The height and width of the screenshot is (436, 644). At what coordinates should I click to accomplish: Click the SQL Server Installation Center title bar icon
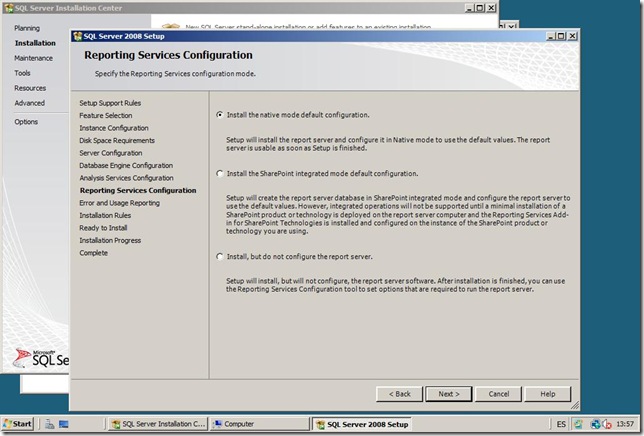(x=9, y=8)
